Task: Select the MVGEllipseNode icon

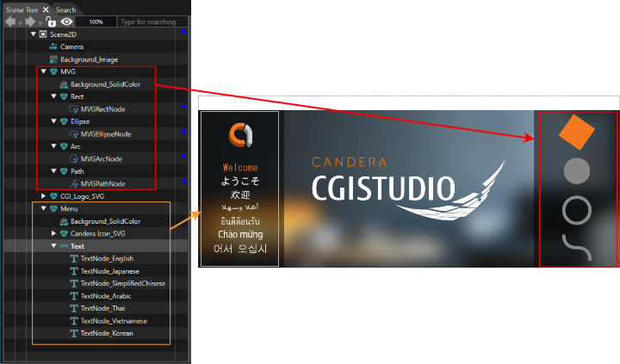Action: tap(73, 134)
